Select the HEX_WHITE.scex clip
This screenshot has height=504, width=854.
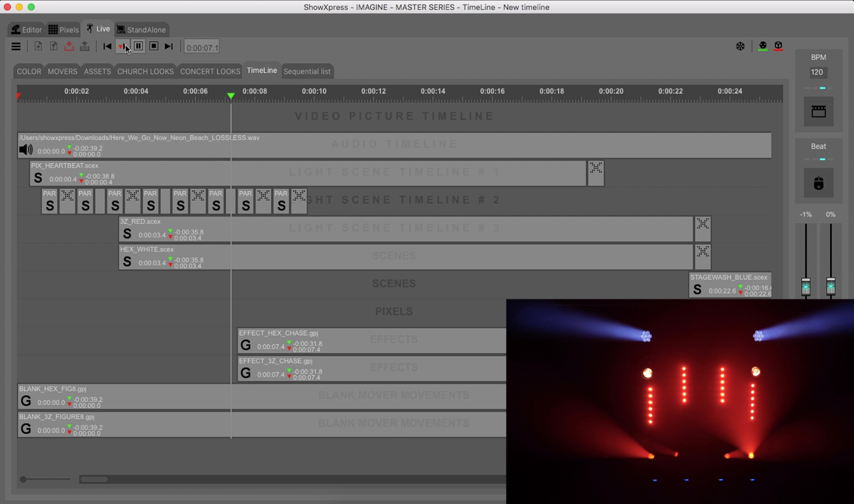[406, 257]
